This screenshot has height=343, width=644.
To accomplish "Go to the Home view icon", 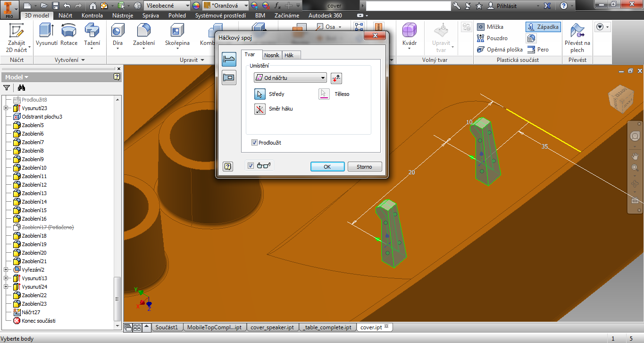I will point(93,6).
